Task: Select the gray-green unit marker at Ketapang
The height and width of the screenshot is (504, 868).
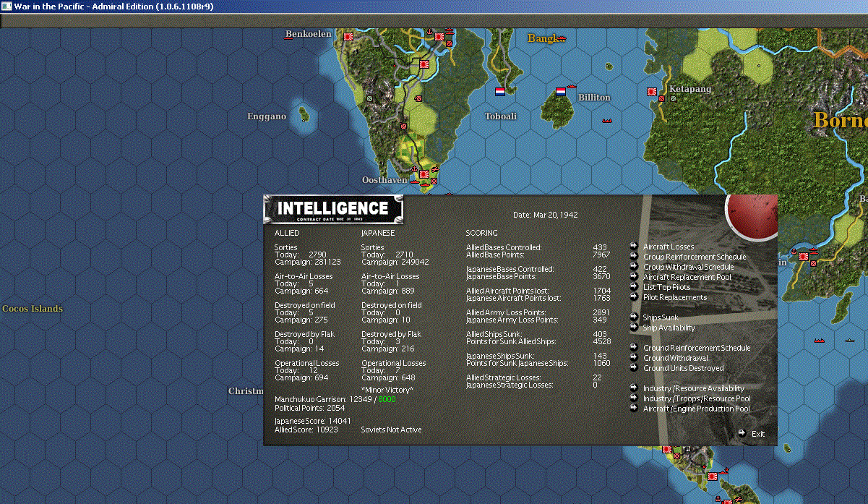Action: [x=673, y=98]
